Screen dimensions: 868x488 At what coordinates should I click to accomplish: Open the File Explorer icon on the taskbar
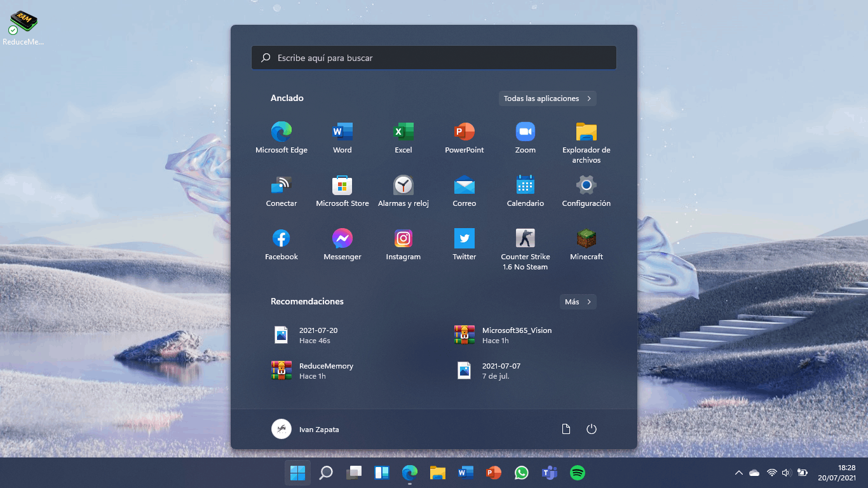click(438, 473)
